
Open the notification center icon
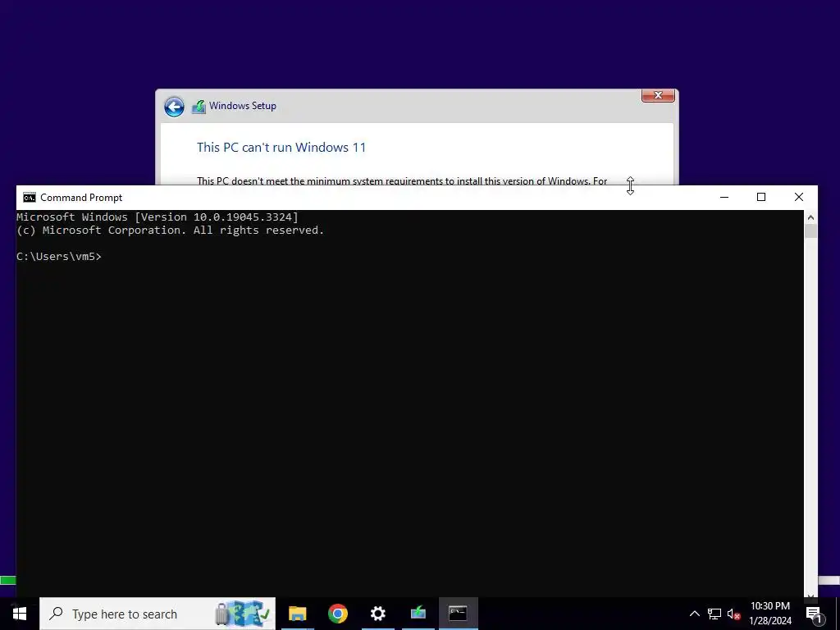click(x=813, y=614)
